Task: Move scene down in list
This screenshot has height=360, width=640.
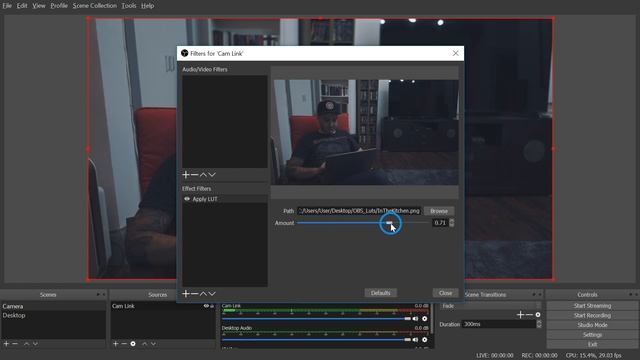Action: pos(36,344)
